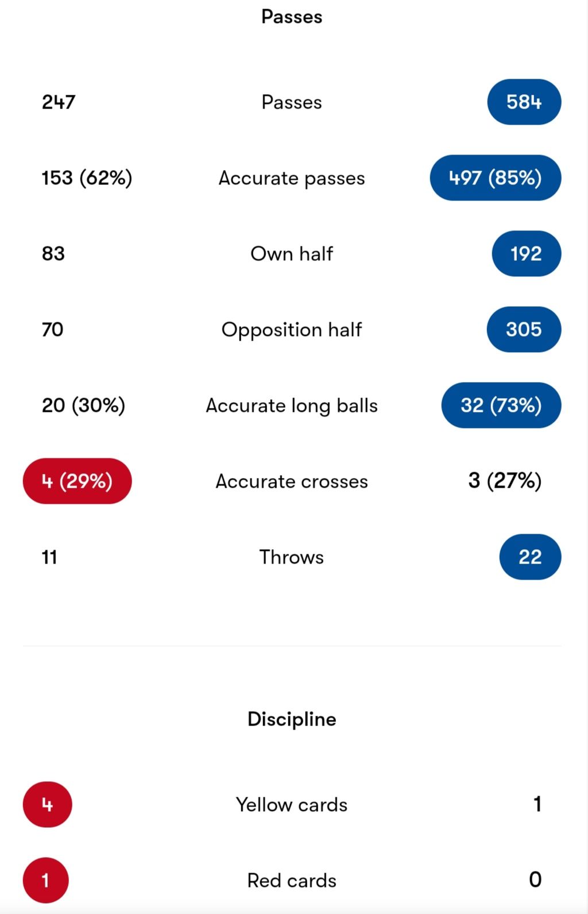Tap the red 1 red cards badge
The width and height of the screenshot is (588, 914).
45,880
